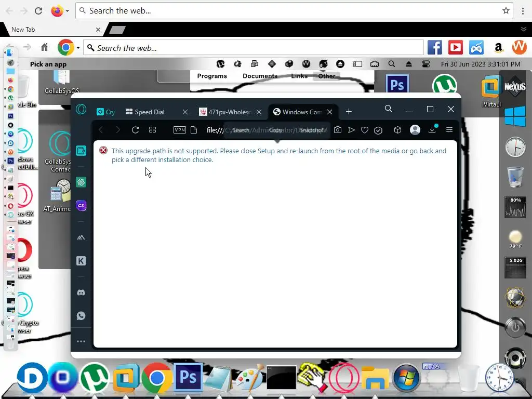
Task: Bookmark page with the star icon
Action: pyautogui.click(x=506, y=11)
